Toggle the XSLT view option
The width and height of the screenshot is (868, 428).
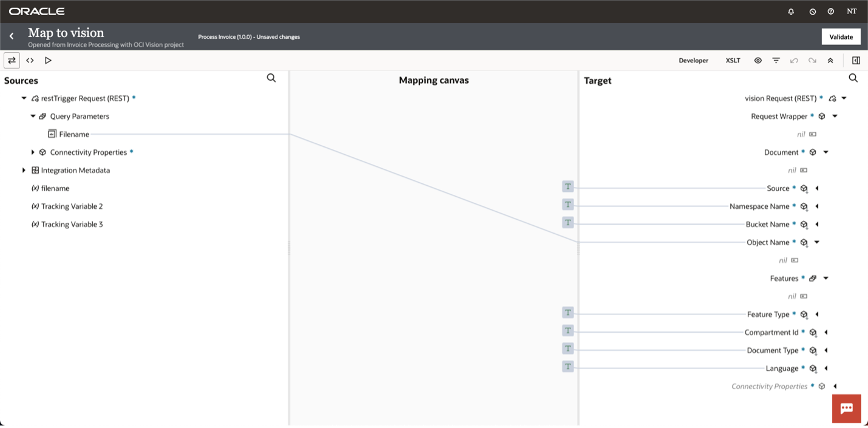(x=733, y=60)
